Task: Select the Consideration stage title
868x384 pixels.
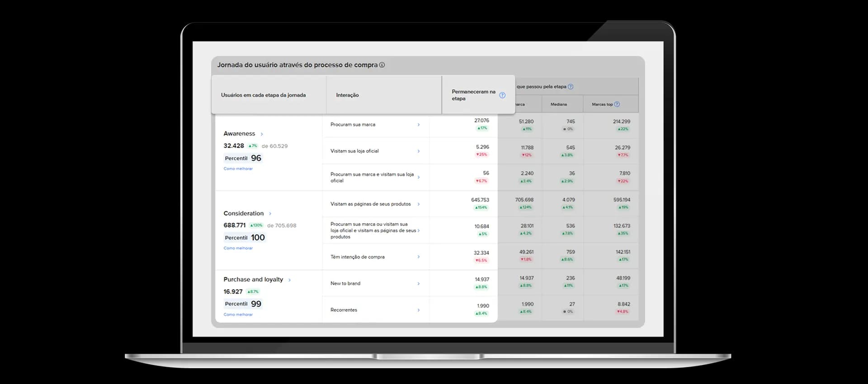Action: pyautogui.click(x=243, y=213)
